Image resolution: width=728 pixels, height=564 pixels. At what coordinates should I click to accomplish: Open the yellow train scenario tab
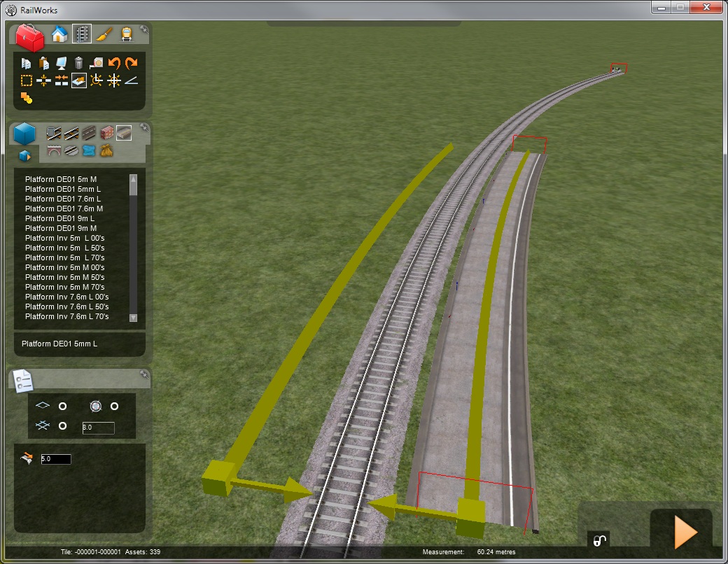pyautogui.click(x=126, y=34)
